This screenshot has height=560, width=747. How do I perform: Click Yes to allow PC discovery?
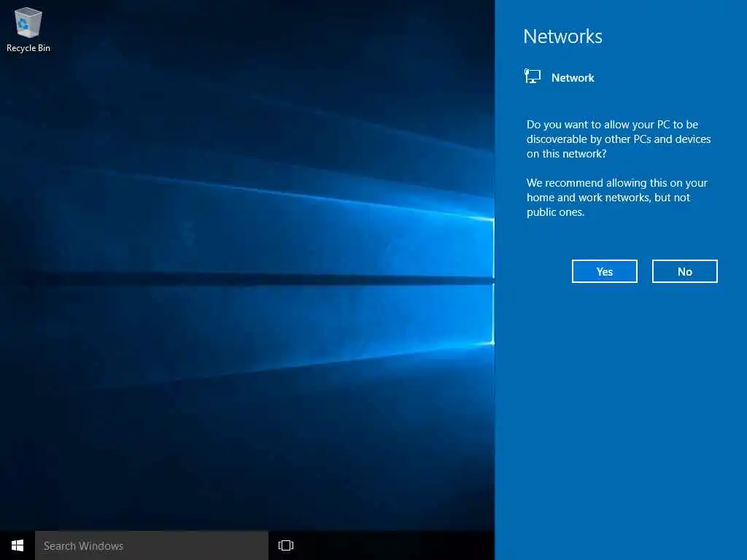click(605, 271)
